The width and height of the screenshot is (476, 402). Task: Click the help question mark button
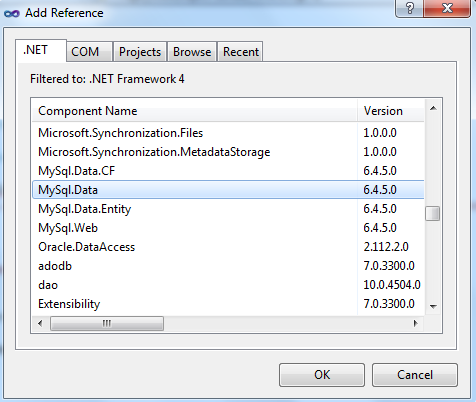(409, 8)
